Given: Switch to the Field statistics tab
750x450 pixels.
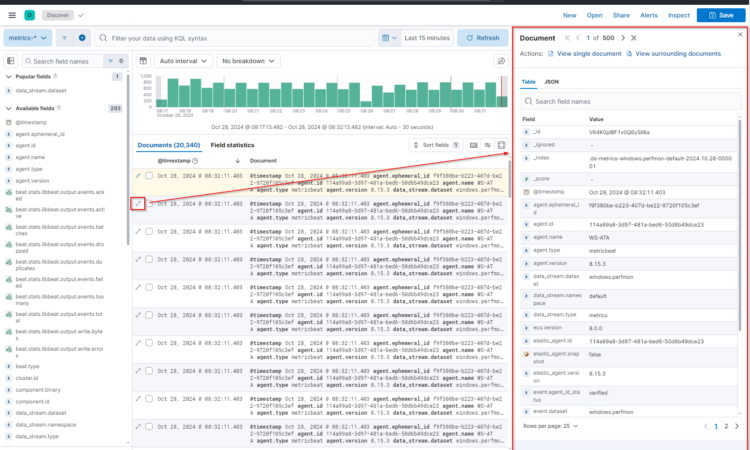Looking at the screenshot, I should 232,145.
